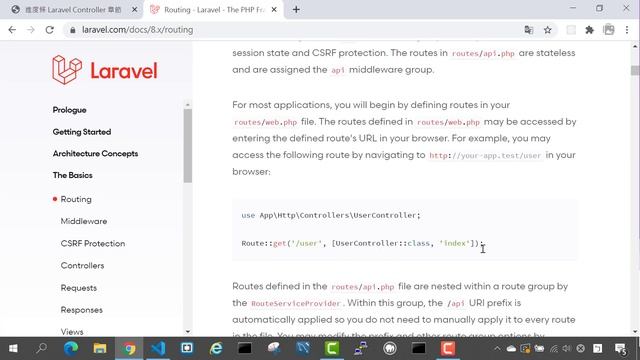Viewport: 640px width, 360px height.
Task: Click the RouteServiceProvider inline code
Action: [x=296, y=303]
